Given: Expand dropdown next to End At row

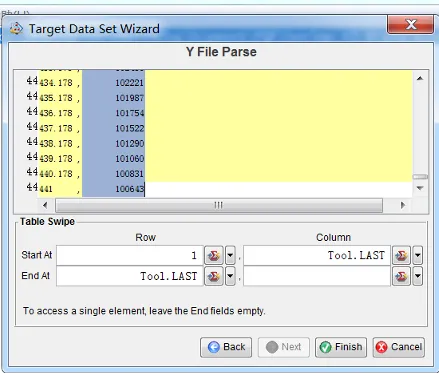Looking at the screenshot, I should pyautogui.click(x=230, y=276).
